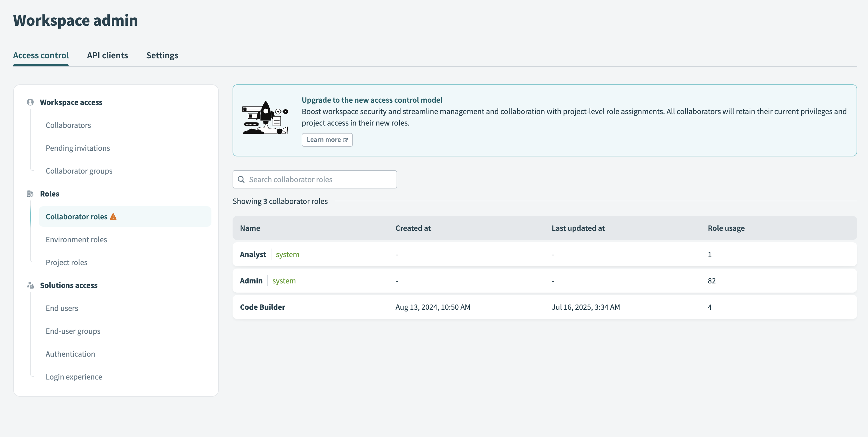Click the Solutions access lock icon
The width and height of the screenshot is (868, 437).
[x=30, y=285]
